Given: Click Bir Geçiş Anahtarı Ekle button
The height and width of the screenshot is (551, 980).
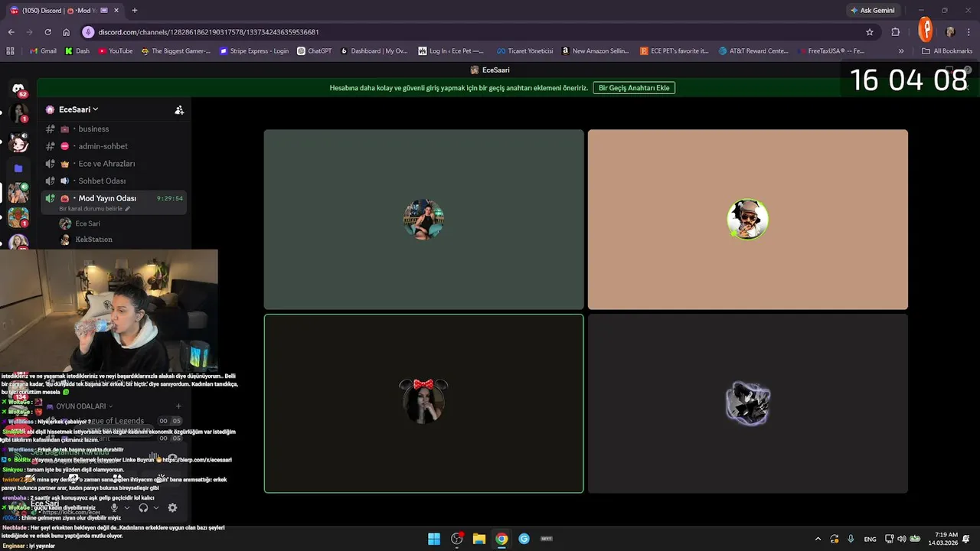Looking at the screenshot, I should 634,88.
